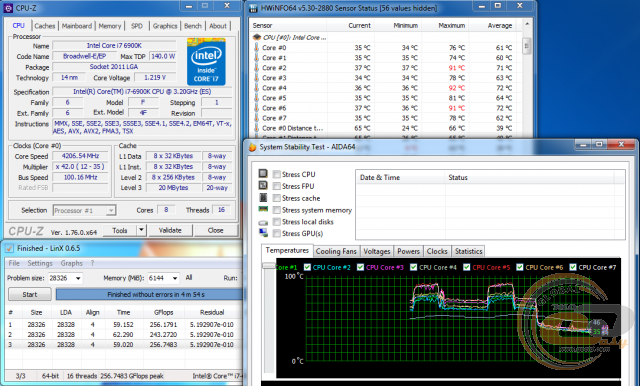
Task: Enable the Stress system memory checkbox
Action: [x=277, y=210]
